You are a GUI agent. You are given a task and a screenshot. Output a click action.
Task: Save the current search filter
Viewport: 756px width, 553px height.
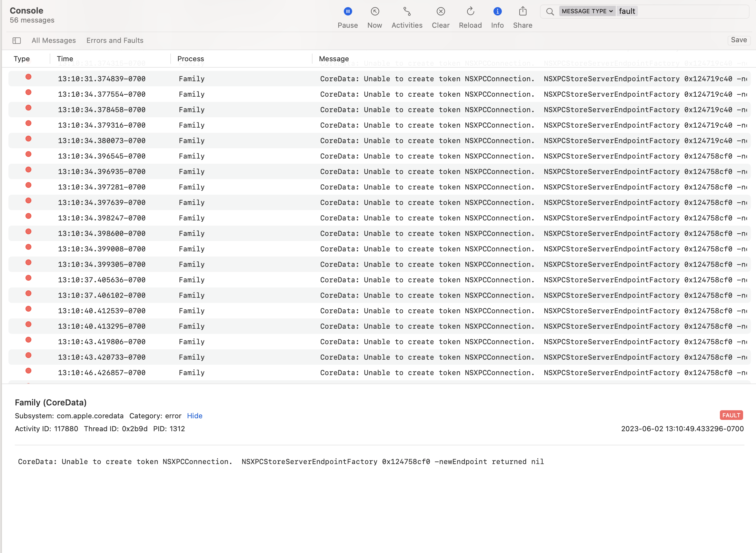click(739, 40)
